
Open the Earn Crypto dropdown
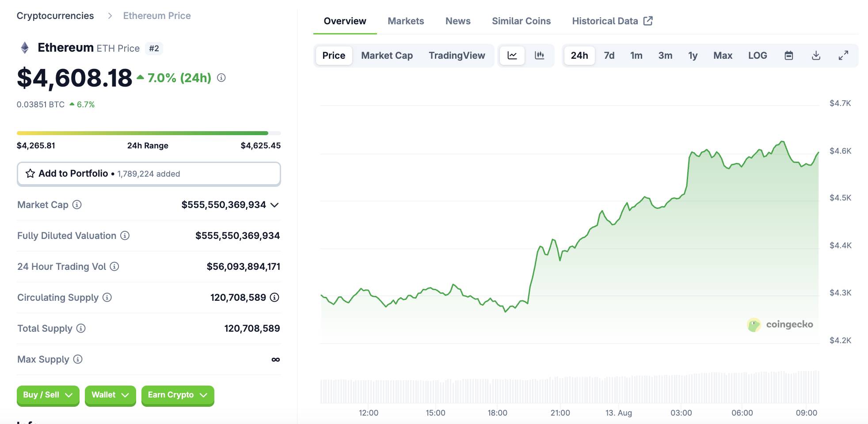(178, 395)
